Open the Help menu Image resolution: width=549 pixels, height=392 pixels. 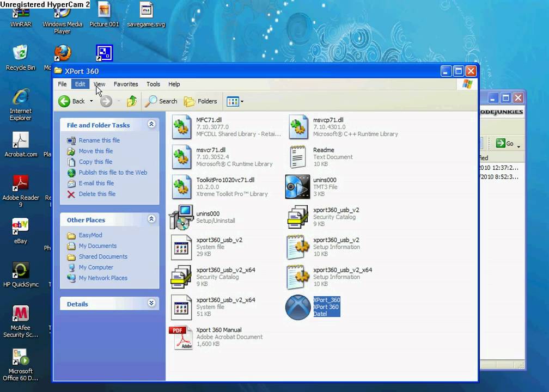(x=174, y=84)
